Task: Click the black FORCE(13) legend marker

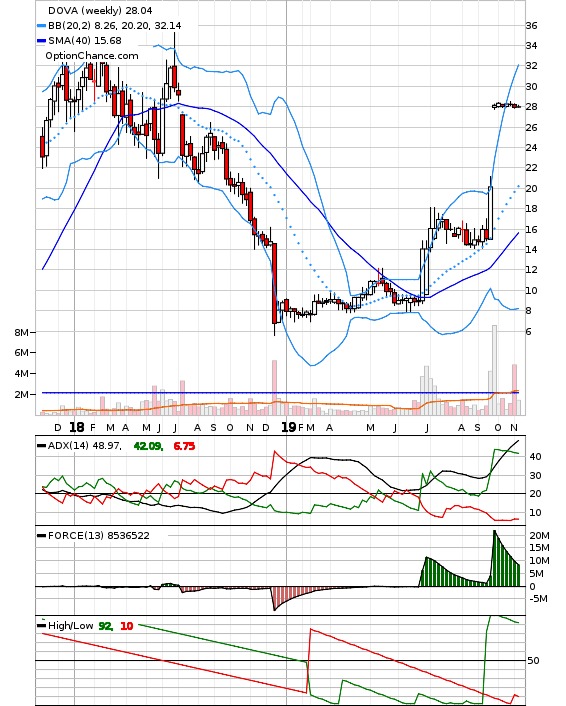Action: 41,536
